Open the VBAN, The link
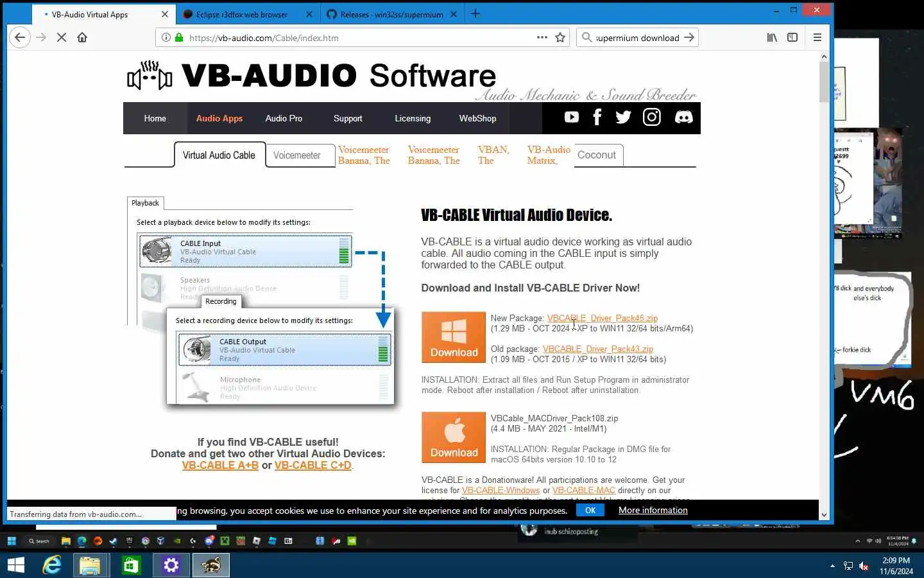 click(x=493, y=155)
